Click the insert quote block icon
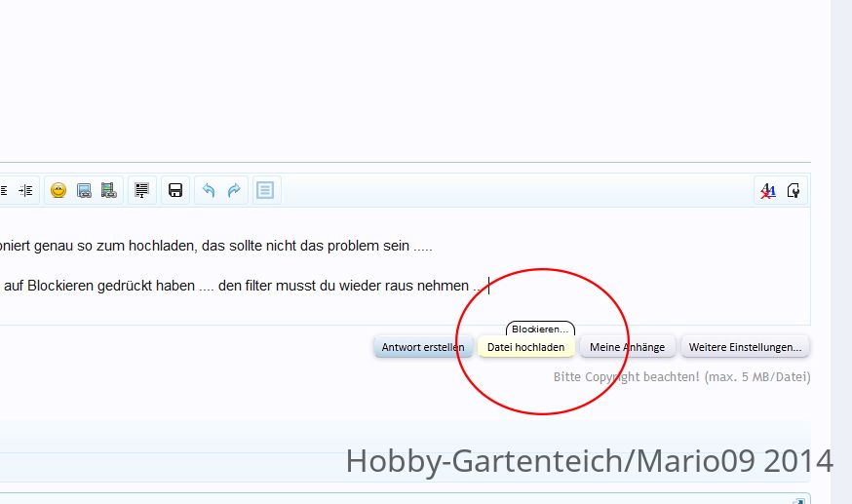The height and width of the screenshot is (504, 852). pyautogui.click(x=141, y=191)
